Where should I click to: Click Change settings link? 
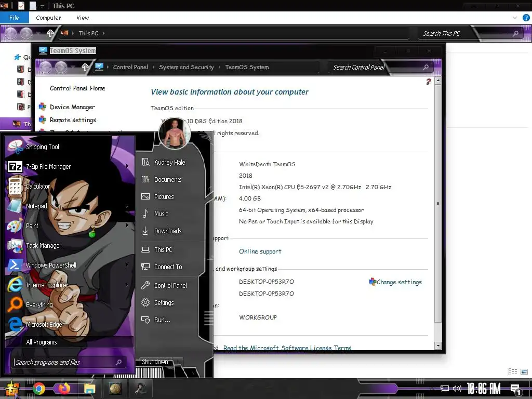coord(399,282)
